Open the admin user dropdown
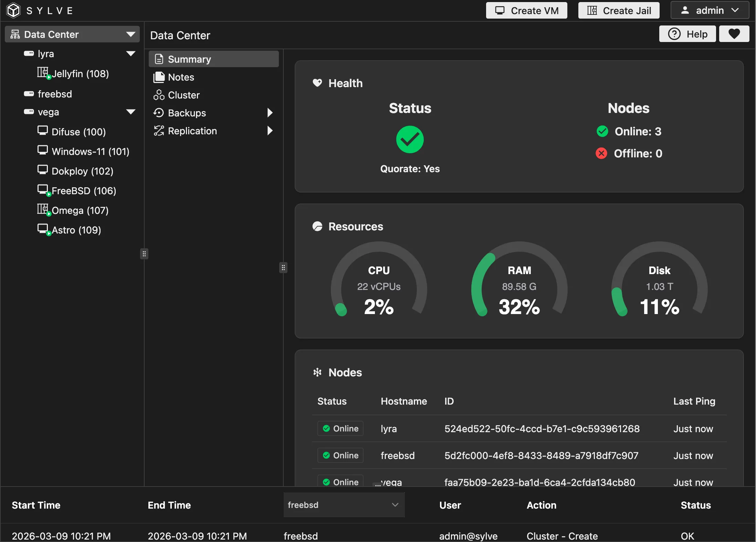The width and height of the screenshot is (756, 542). click(710, 10)
